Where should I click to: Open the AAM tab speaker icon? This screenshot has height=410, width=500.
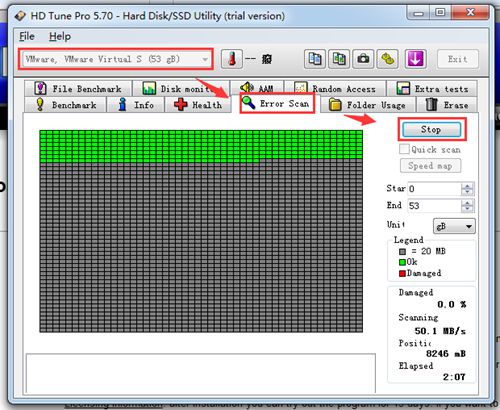click(x=247, y=88)
